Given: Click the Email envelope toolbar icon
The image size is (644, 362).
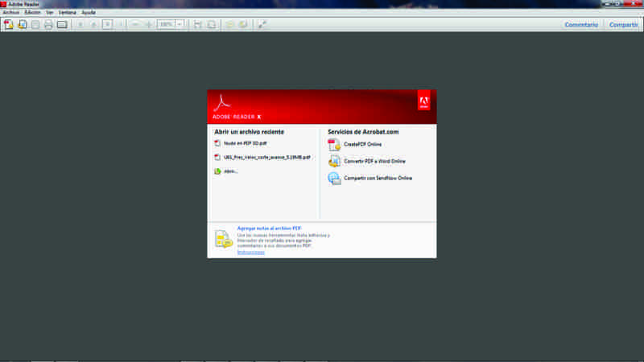Looking at the screenshot, I should pyautogui.click(x=62, y=25).
